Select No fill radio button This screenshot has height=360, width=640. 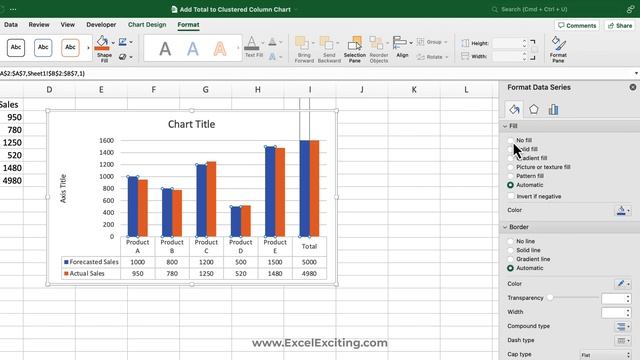[510, 140]
